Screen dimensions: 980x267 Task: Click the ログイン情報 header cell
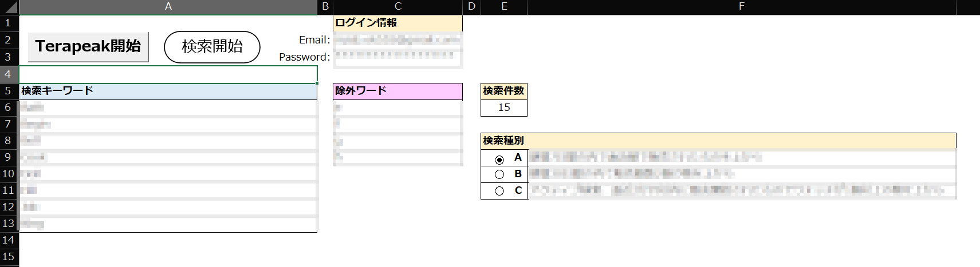point(397,23)
